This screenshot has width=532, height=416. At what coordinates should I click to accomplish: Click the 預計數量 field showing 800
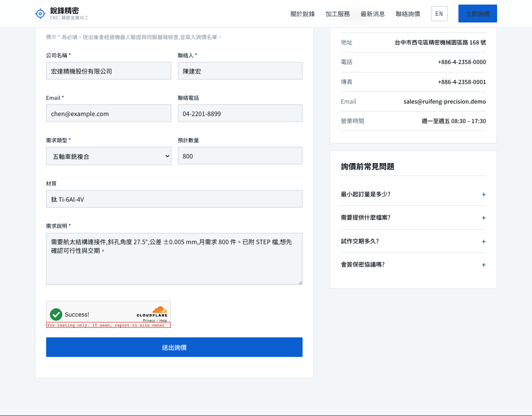pos(240,156)
